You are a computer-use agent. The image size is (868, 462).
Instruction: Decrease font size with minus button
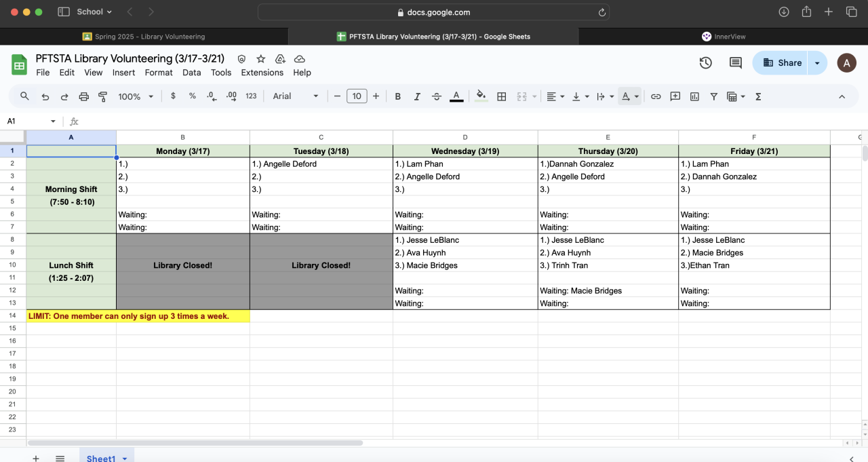point(337,96)
